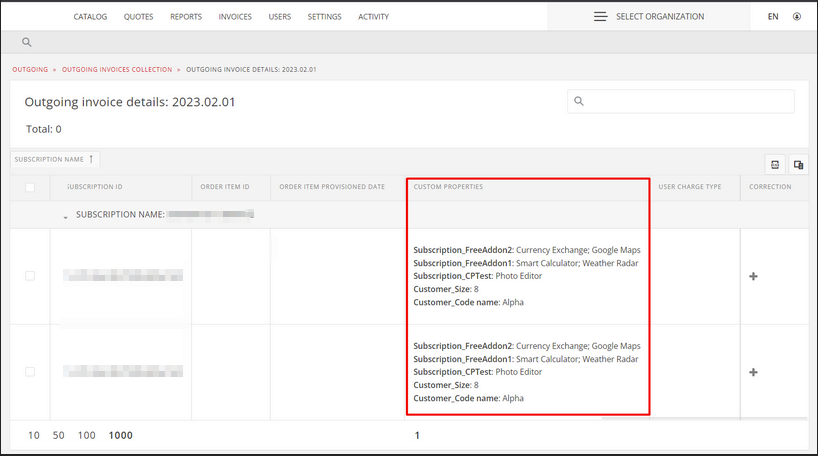Sort by the Custom Properties column header

click(448, 187)
